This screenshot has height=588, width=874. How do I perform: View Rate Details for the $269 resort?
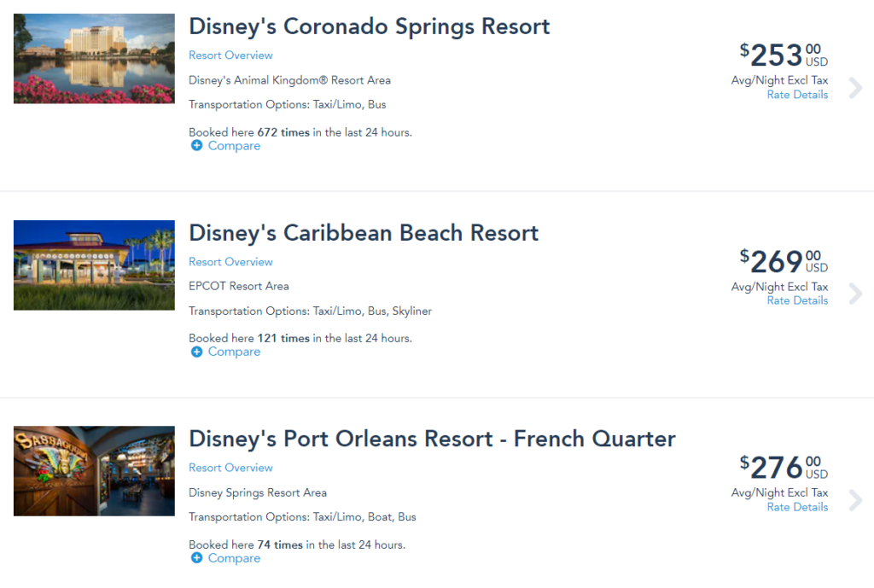click(x=797, y=300)
